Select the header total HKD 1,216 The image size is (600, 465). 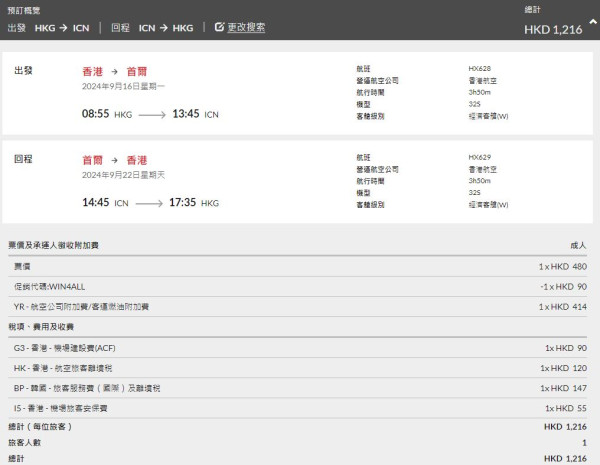tap(553, 30)
